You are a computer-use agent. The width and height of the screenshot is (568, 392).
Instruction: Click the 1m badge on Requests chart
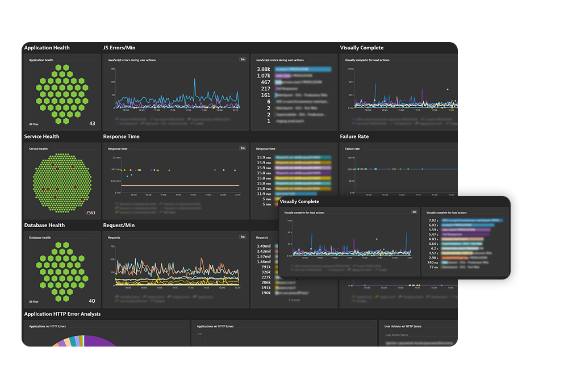click(x=242, y=237)
